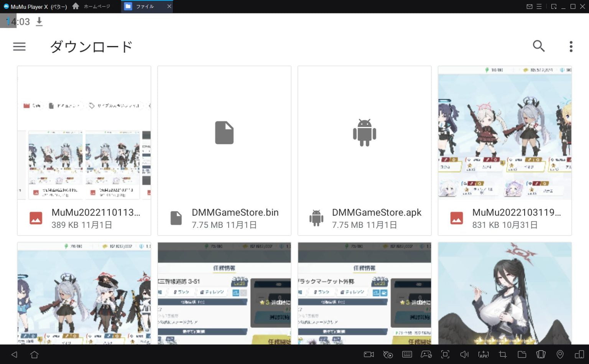Image resolution: width=589 pixels, height=364 pixels.
Task: Start screen recording with the video camera icon
Action: 369,354
